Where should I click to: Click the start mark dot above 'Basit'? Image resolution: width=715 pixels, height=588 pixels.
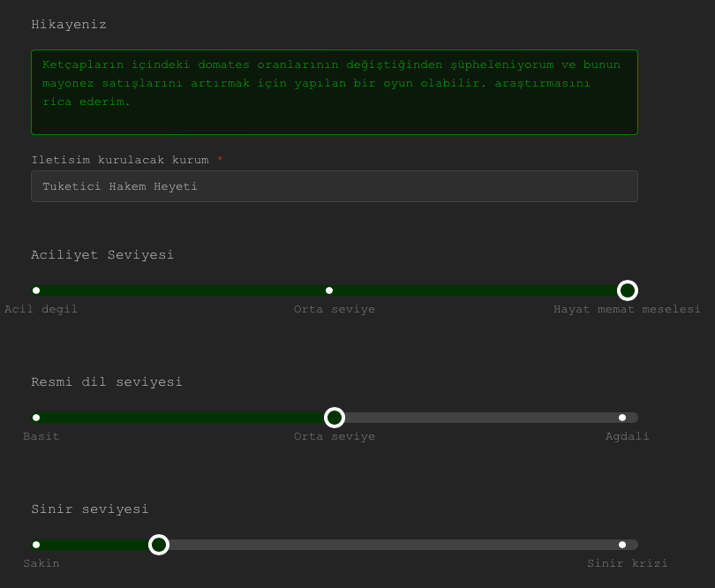(x=36, y=418)
